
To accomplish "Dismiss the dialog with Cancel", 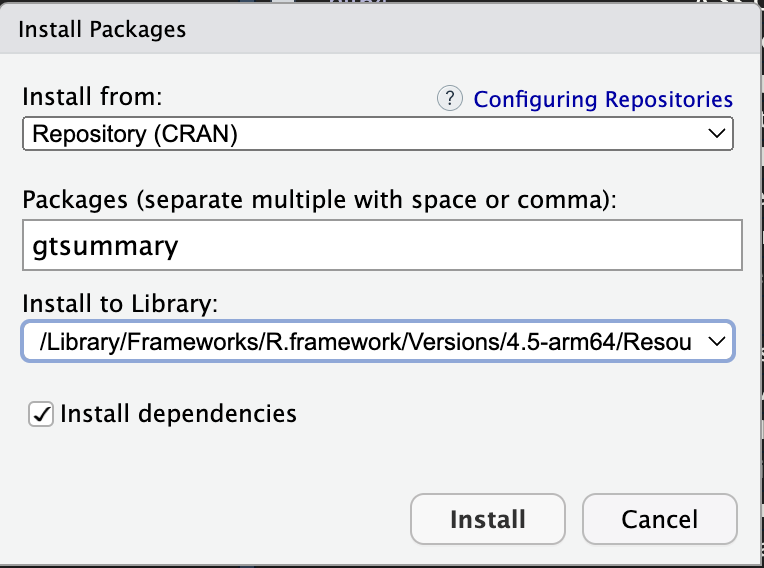I will (660, 519).
